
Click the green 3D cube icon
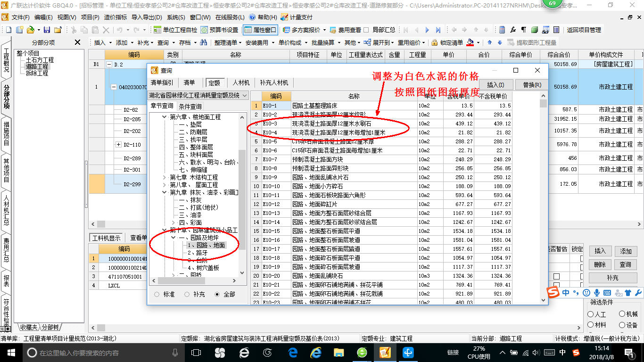pyautogui.click(x=535, y=30)
